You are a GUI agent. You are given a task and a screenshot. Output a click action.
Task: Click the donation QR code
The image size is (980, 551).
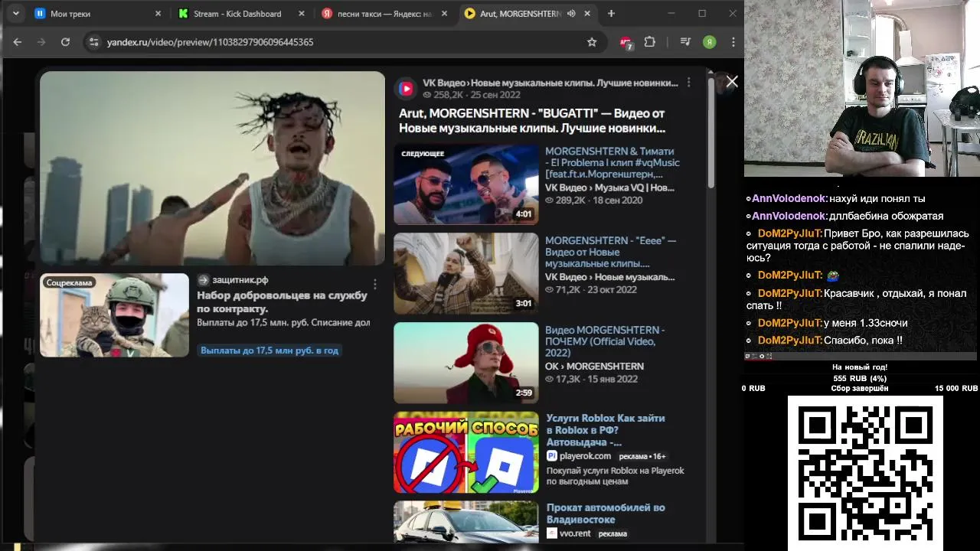865,472
